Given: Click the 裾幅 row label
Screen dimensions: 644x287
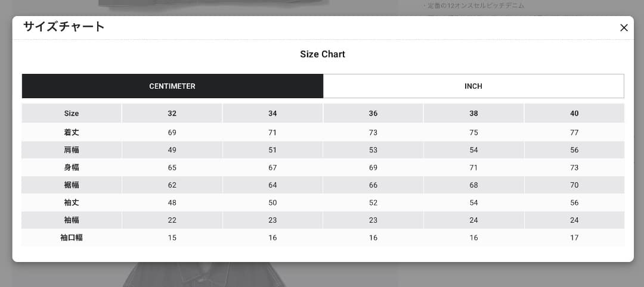Looking at the screenshot, I should pos(72,185).
